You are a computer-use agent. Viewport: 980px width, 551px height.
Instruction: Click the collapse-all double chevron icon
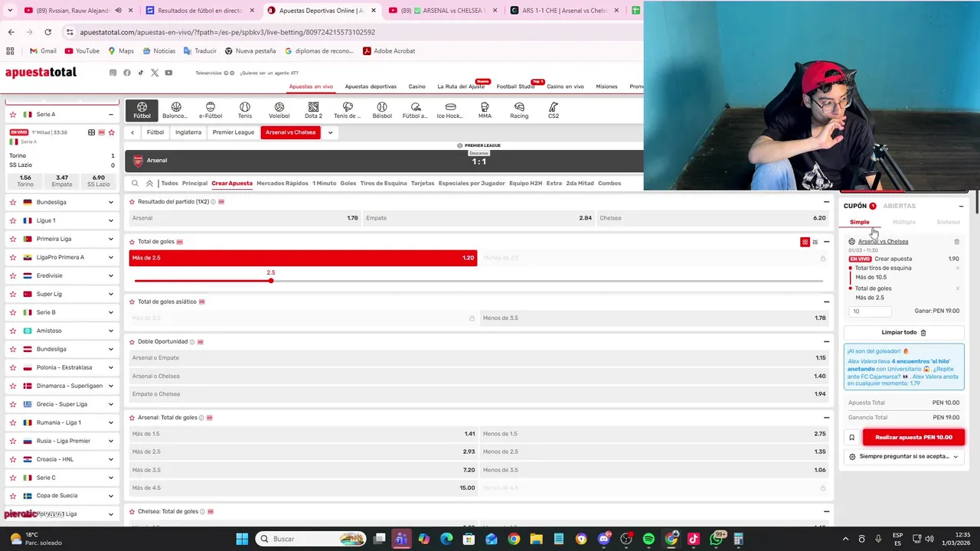149,184
